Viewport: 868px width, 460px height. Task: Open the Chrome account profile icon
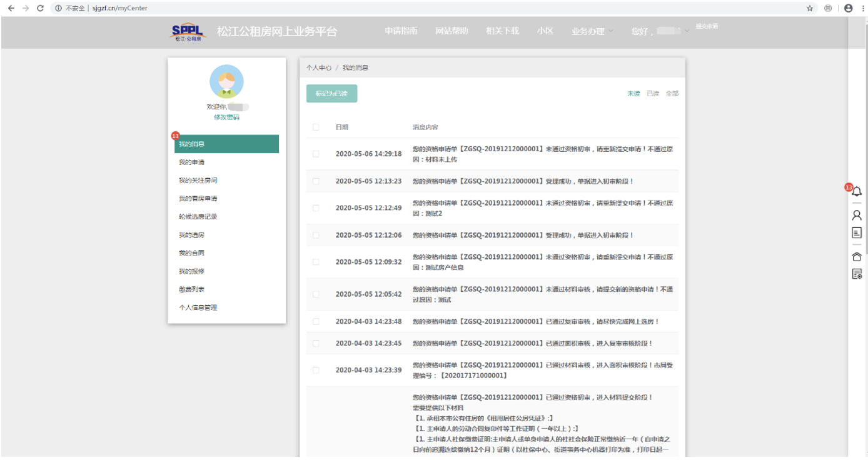coord(848,8)
